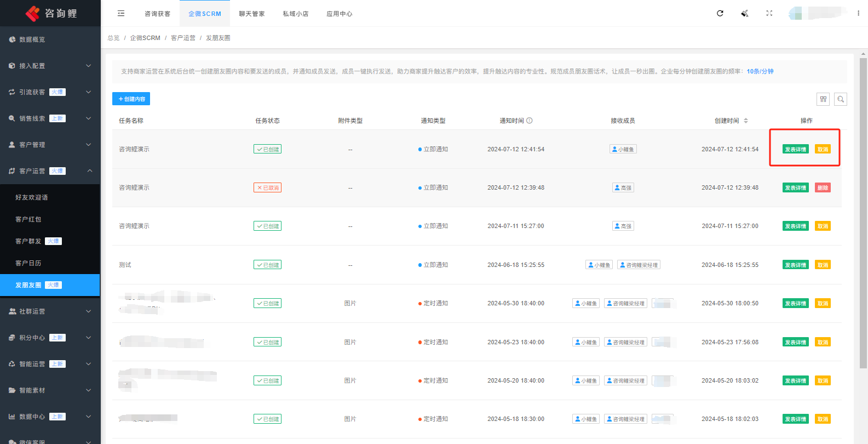Click the 销售线索 search icon in the sidebar

[12, 118]
